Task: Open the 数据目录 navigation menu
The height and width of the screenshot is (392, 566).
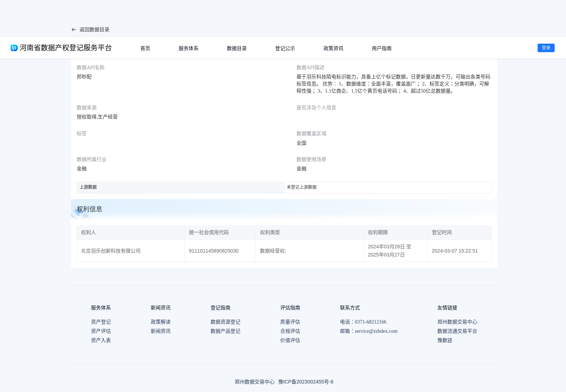Action: (x=237, y=48)
